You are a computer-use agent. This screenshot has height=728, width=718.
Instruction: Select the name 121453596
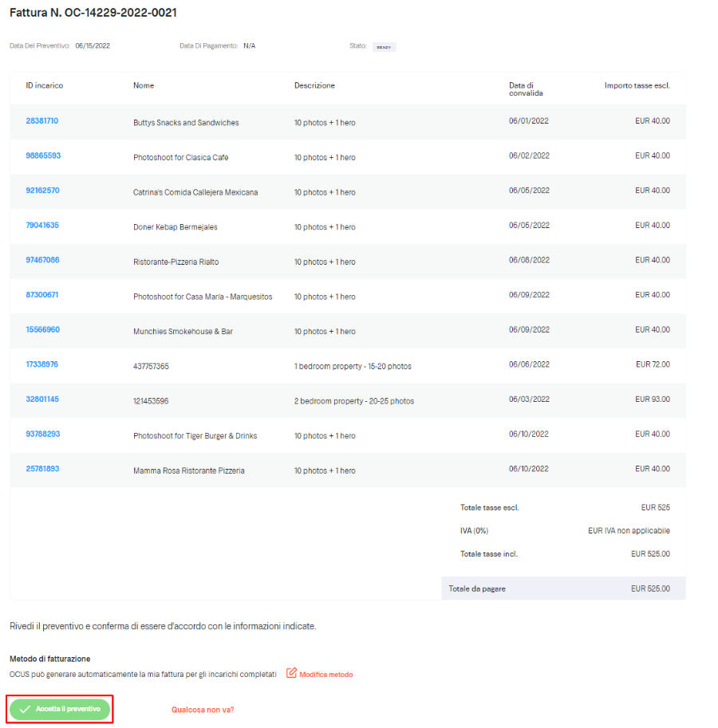(151, 401)
